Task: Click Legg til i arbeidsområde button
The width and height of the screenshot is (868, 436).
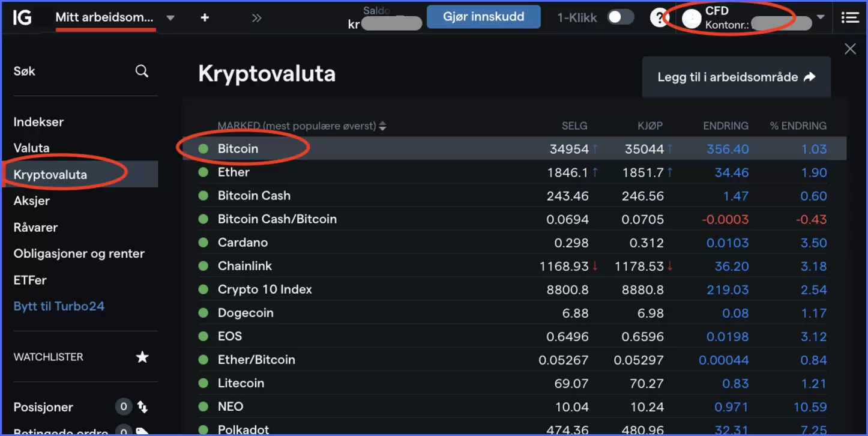Action: pyautogui.click(x=736, y=77)
